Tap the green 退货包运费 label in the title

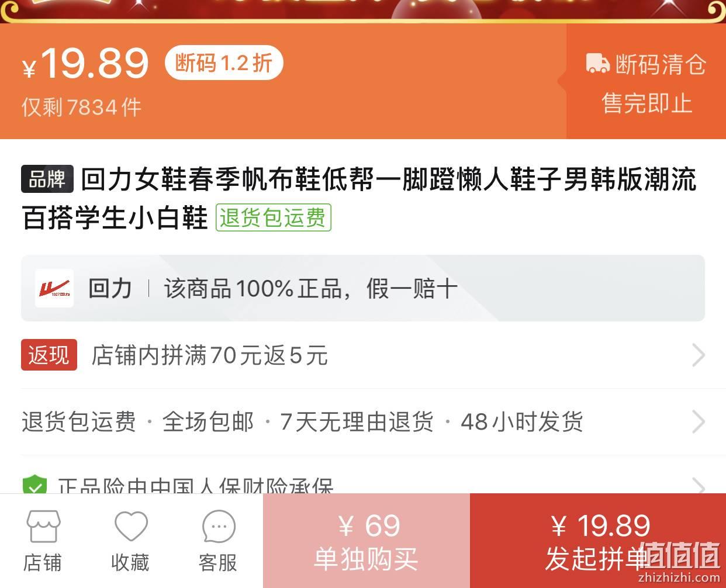click(x=273, y=217)
